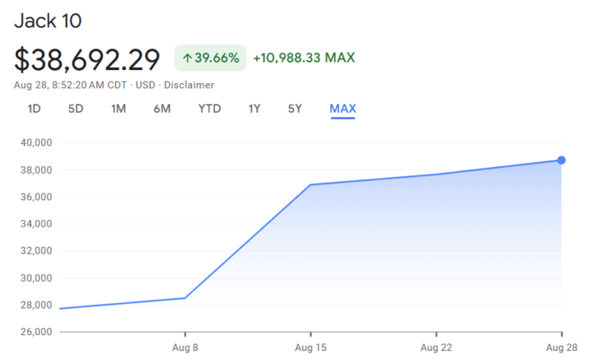The width and height of the screenshot is (593, 364).
Task: Click the Aug 8 axis label
Action: point(185,348)
